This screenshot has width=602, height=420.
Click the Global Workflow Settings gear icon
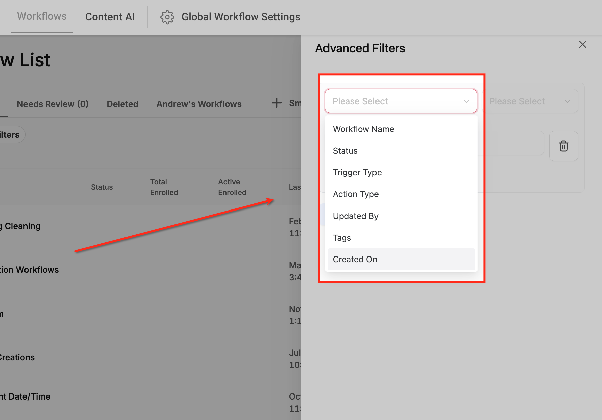click(167, 17)
